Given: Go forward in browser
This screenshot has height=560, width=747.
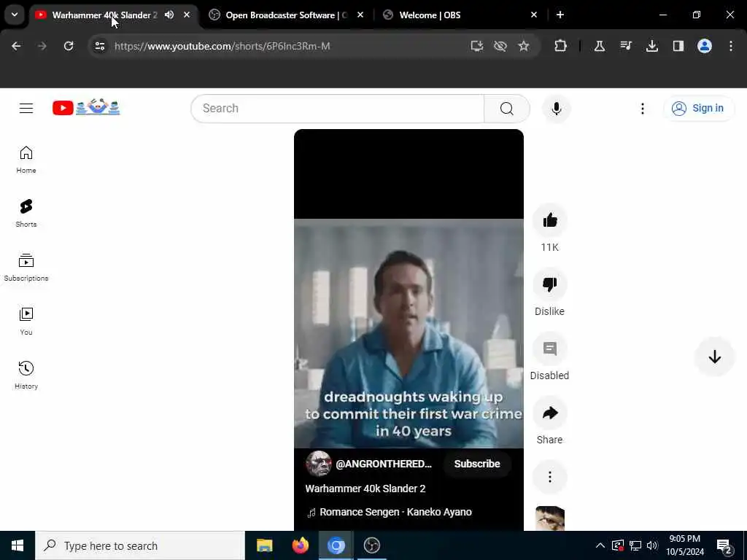Looking at the screenshot, I should tap(42, 46).
